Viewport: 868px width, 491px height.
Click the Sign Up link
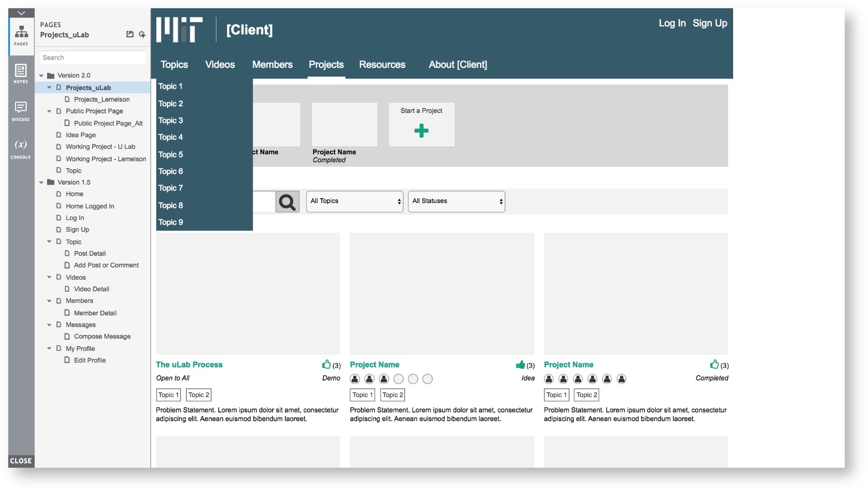709,23
